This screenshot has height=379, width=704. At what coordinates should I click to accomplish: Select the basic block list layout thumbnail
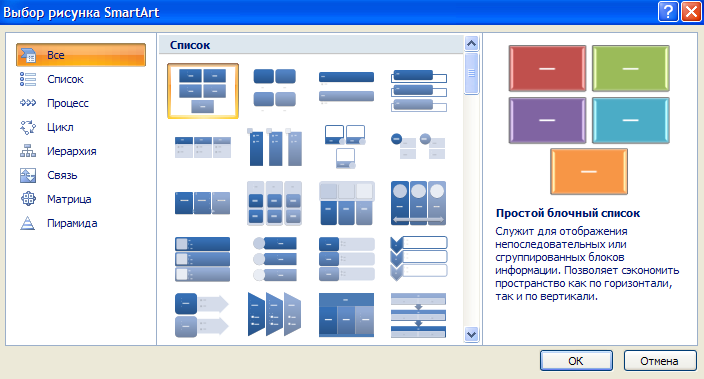pos(203,91)
